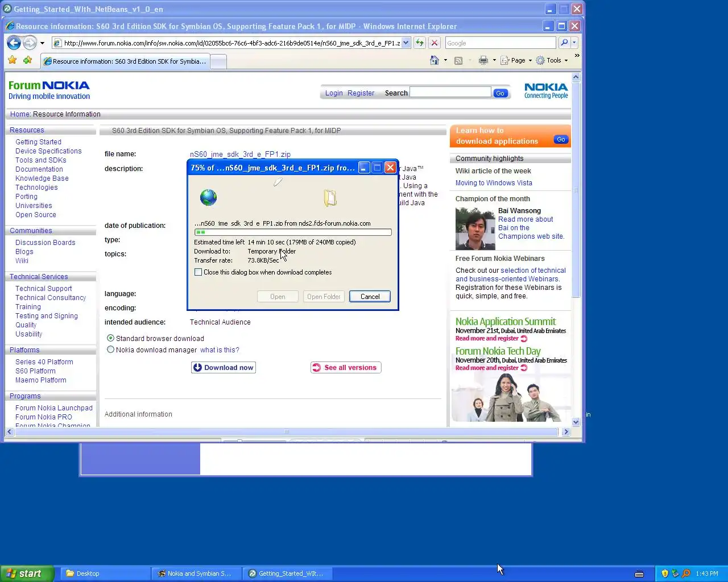This screenshot has width=728, height=582.
Task: Open S60 Platform sidebar link
Action: coord(35,371)
